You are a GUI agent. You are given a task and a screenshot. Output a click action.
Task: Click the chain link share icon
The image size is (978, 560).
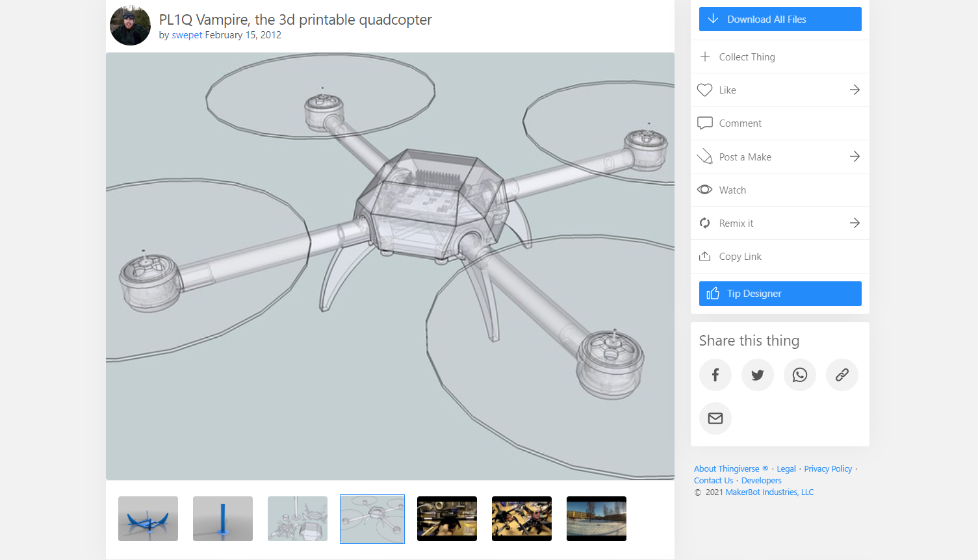tap(842, 375)
